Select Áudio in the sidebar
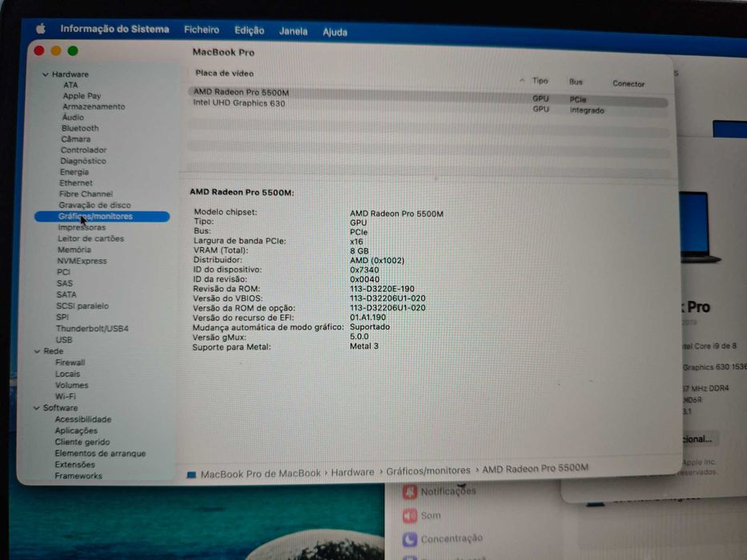The height and width of the screenshot is (560, 747). coord(73,117)
